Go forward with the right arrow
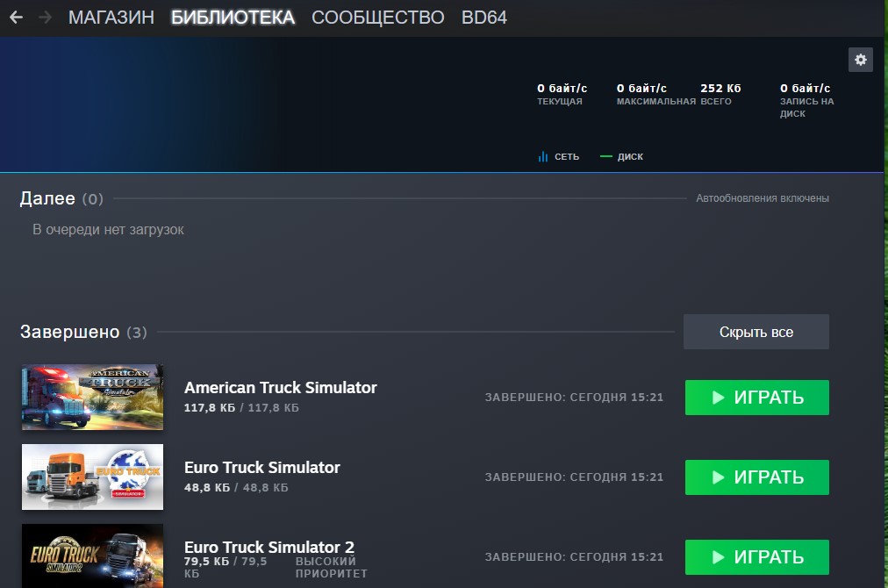The width and height of the screenshot is (888, 588). click(46, 18)
